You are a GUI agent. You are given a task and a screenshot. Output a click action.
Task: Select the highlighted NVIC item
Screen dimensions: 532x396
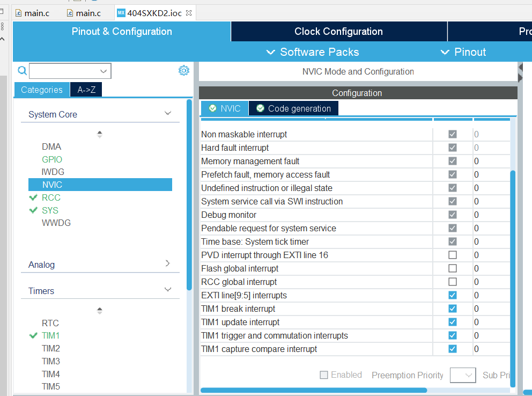(x=100, y=185)
